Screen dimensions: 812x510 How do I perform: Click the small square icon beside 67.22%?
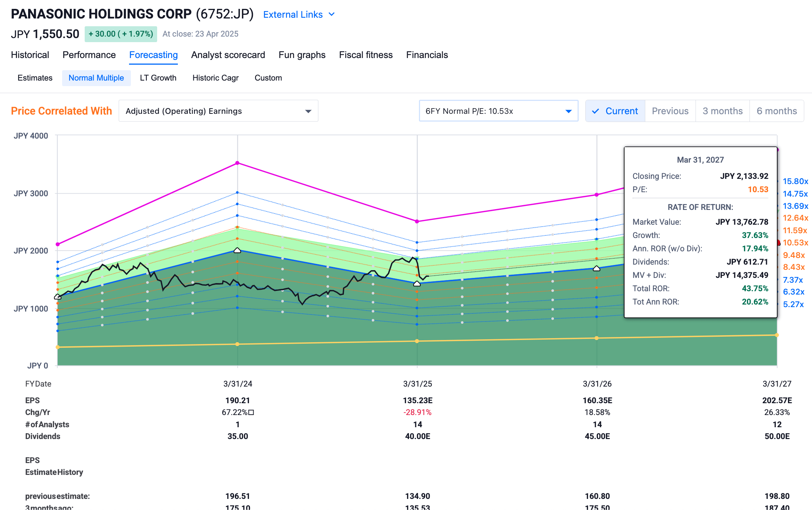[x=251, y=412]
